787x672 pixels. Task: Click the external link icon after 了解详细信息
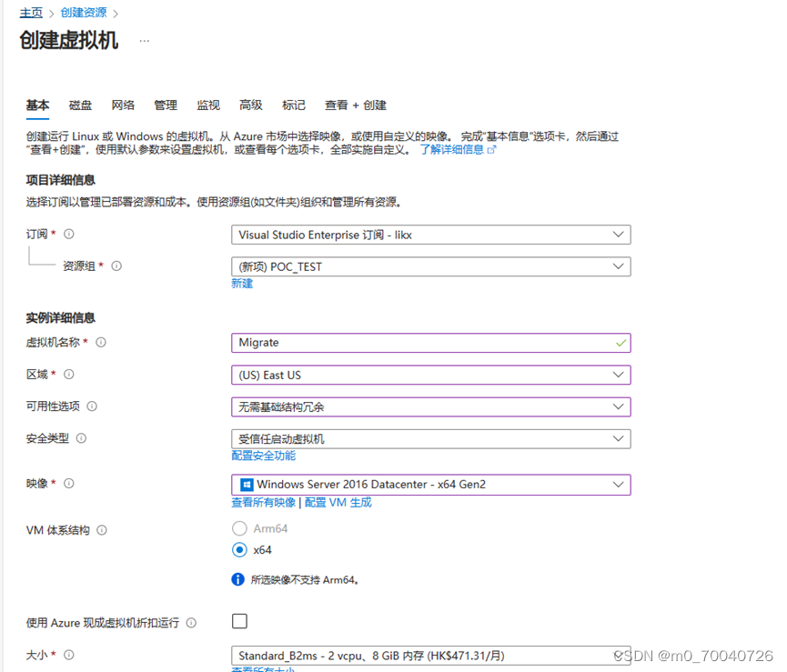491,149
